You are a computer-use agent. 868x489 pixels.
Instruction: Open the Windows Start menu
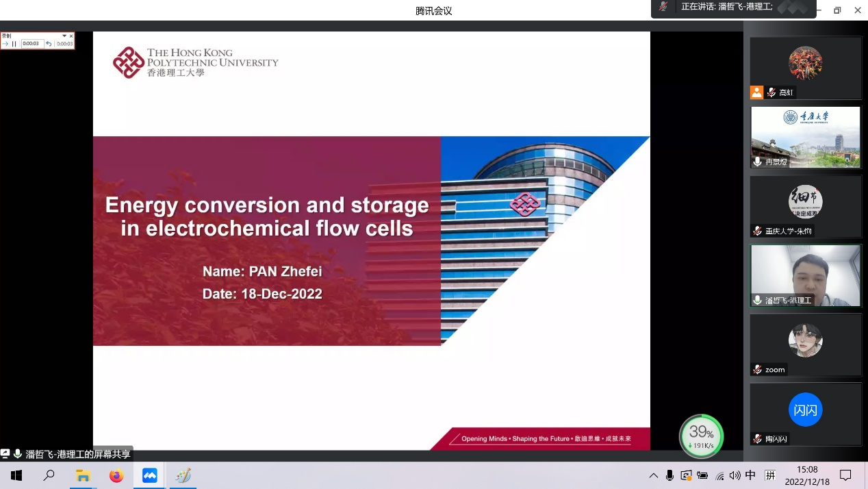click(x=16, y=475)
